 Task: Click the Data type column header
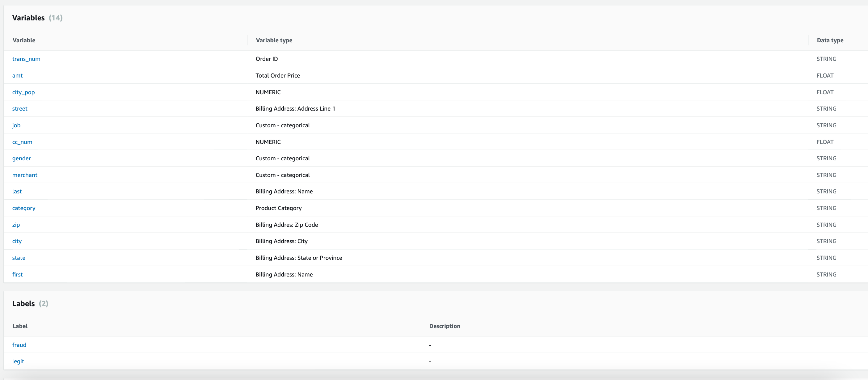point(830,40)
